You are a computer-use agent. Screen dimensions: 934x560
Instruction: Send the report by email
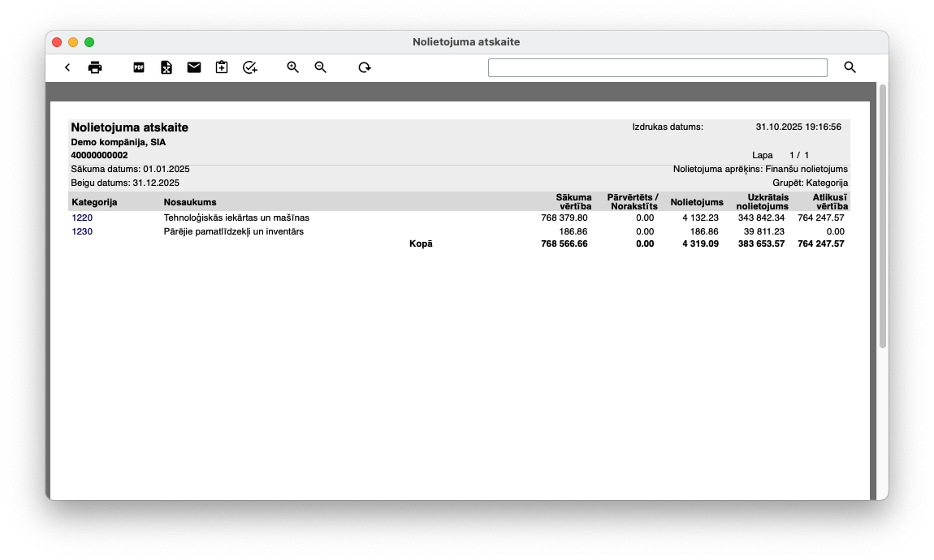(194, 67)
